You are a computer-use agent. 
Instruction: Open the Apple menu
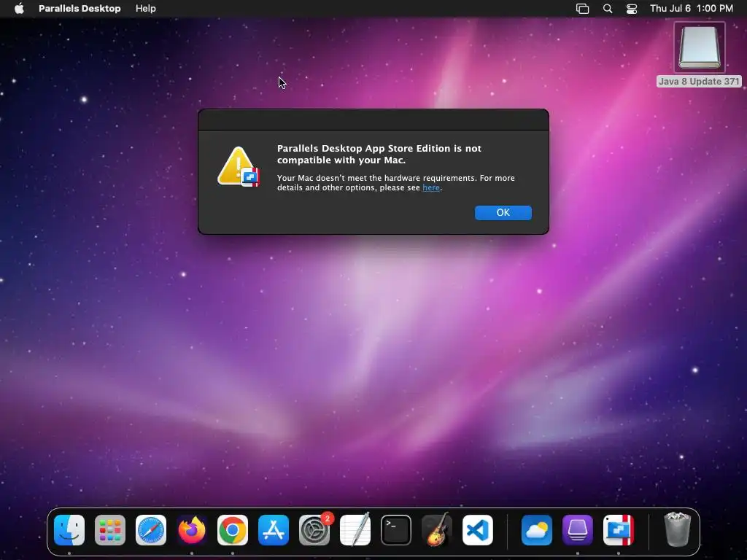[x=19, y=9]
